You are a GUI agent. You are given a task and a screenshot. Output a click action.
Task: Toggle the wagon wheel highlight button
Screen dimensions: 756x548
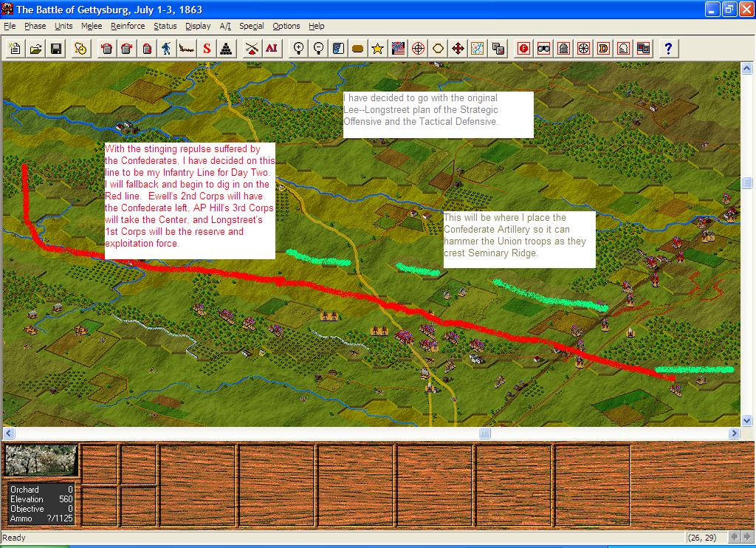[x=583, y=48]
